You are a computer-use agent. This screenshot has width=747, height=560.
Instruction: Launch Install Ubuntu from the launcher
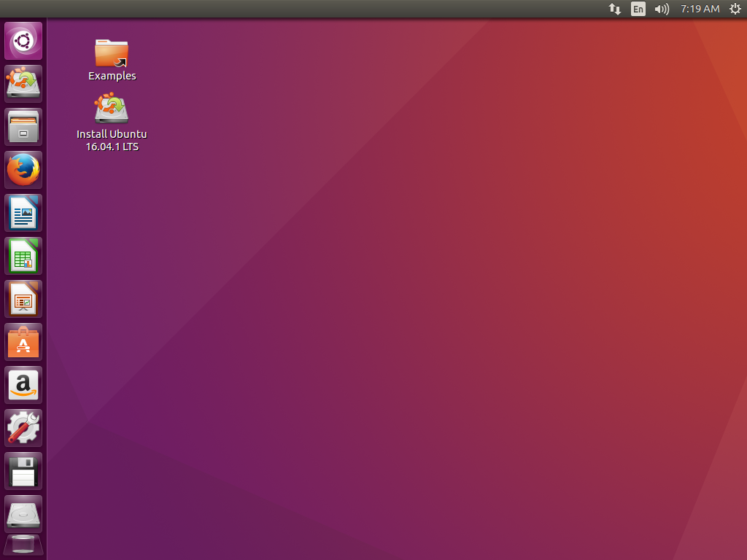(23, 84)
